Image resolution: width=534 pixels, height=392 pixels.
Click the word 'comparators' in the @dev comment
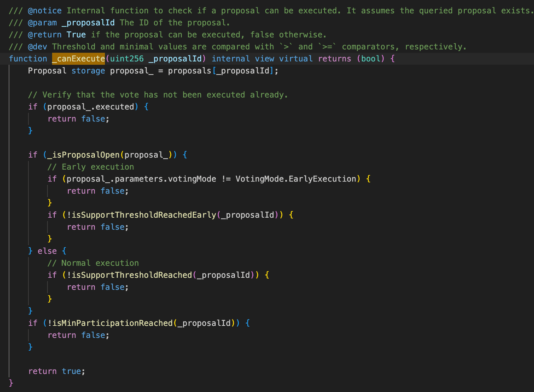point(368,47)
